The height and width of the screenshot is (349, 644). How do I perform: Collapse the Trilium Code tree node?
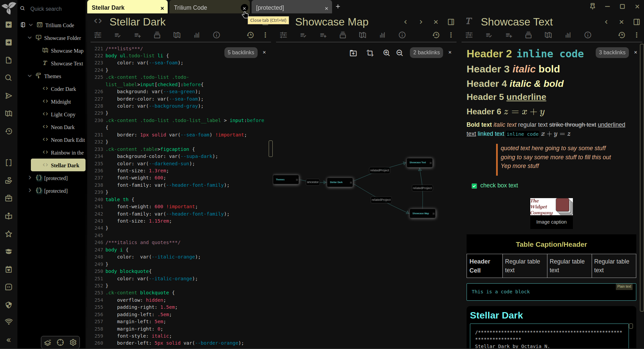click(31, 25)
